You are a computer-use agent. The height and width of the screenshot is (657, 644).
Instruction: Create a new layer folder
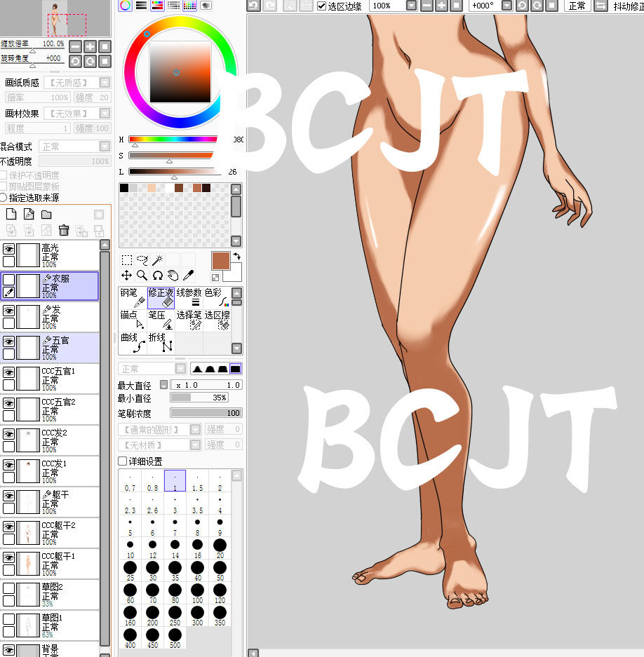pos(46,215)
